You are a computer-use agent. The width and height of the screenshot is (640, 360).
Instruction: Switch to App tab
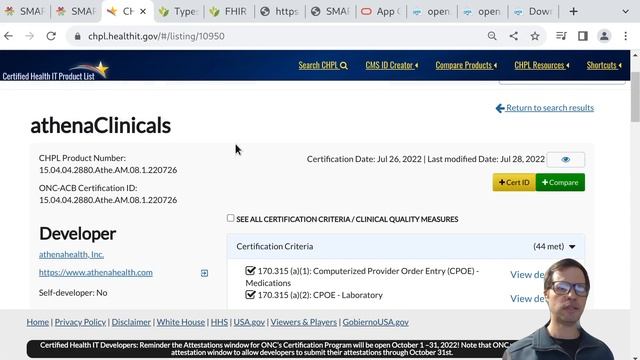(x=381, y=11)
